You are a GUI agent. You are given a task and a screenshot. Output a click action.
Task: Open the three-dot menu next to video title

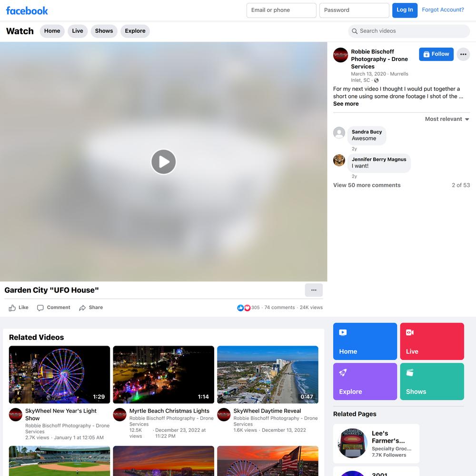pos(314,290)
